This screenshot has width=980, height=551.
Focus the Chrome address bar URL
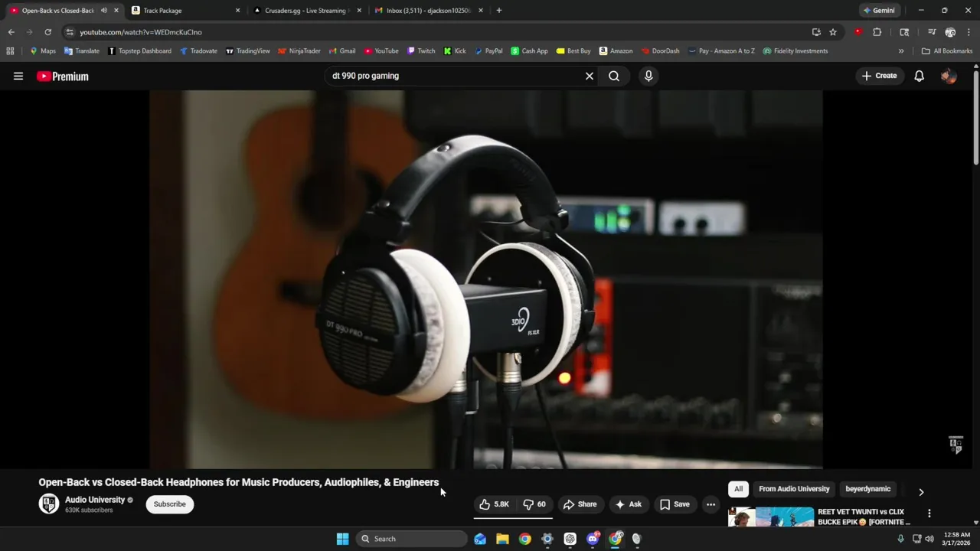coord(141,32)
